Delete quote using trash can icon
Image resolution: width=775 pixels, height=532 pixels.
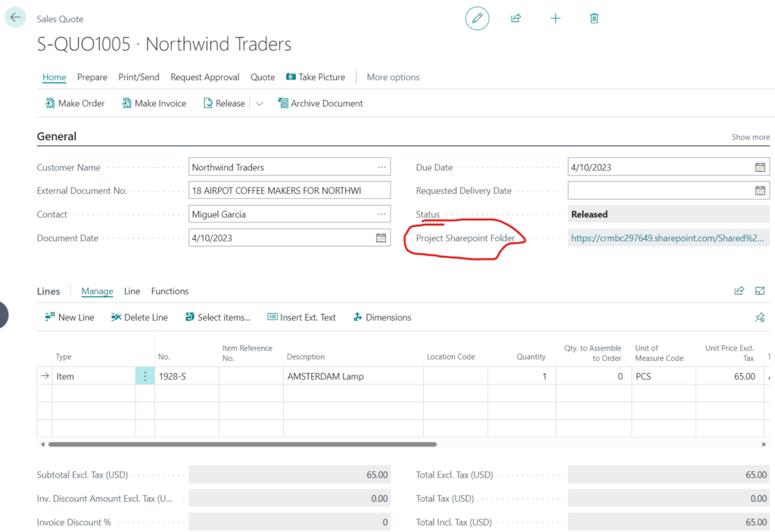(594, 18)
